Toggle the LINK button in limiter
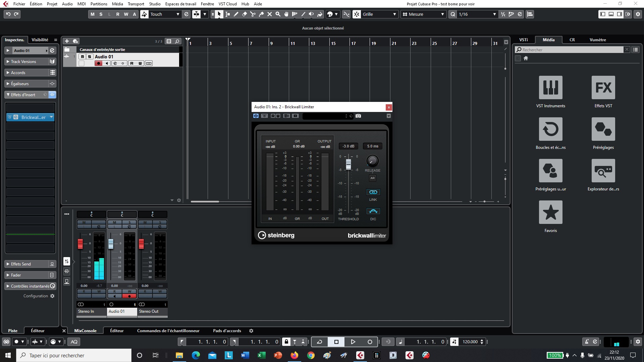The height and width of the screenshot is (362, 644). point(373,192)
